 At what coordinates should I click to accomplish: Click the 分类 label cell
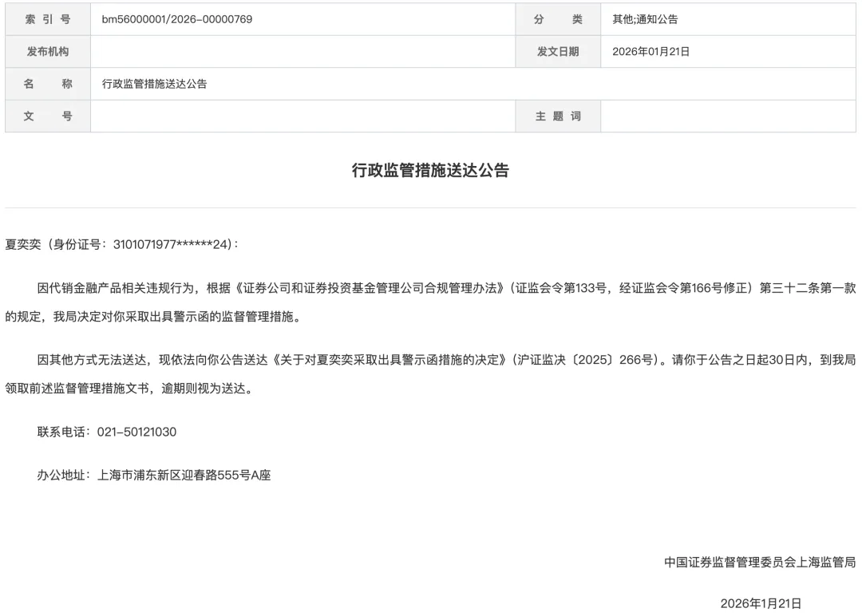pos(557,18)
